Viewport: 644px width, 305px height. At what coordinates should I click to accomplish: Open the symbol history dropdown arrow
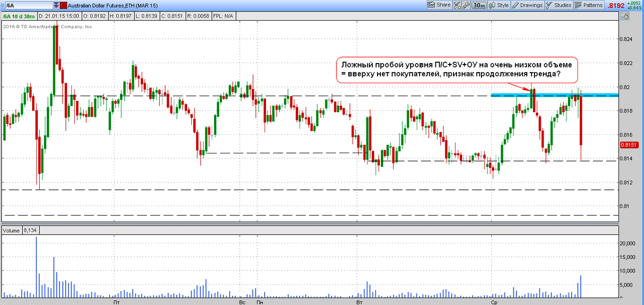[56, 5]
